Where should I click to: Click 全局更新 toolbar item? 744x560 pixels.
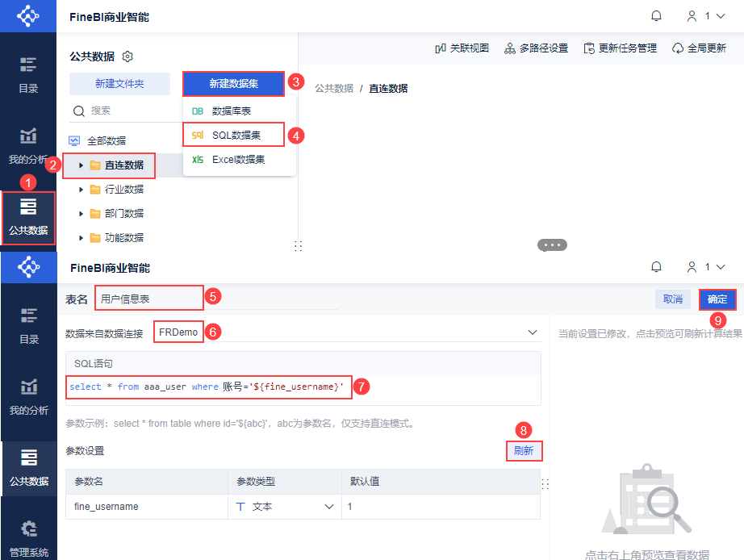pyautogui.click(x=699, y=48)
